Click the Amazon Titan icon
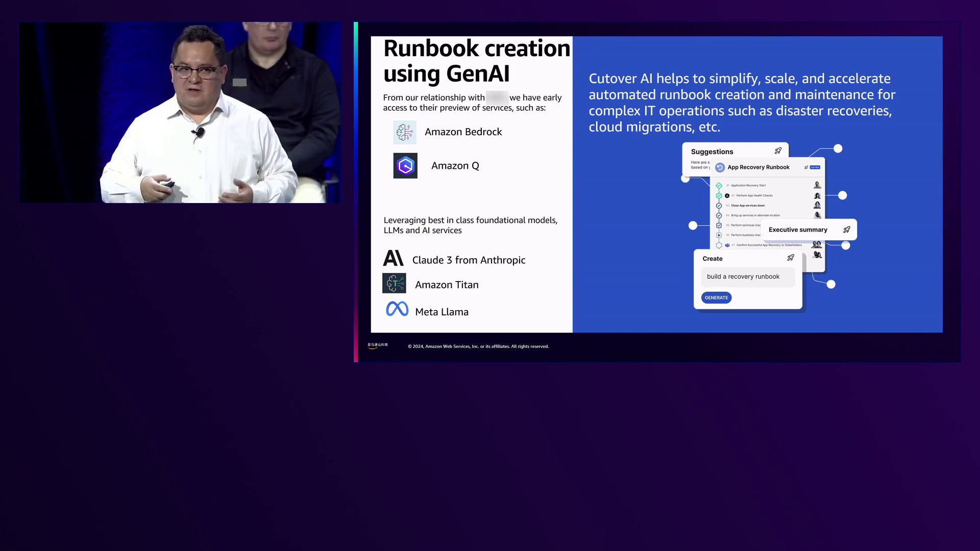 click(x=394, y=283)
